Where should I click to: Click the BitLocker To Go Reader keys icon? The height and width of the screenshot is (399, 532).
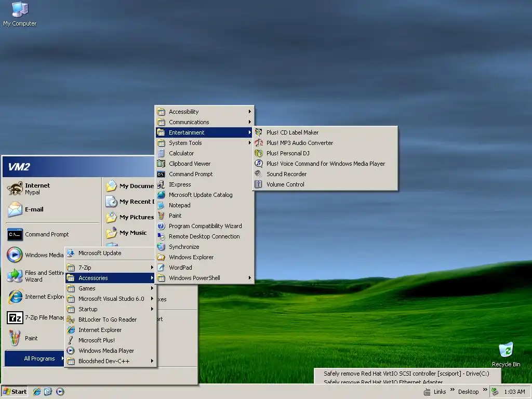pos(71,320)
